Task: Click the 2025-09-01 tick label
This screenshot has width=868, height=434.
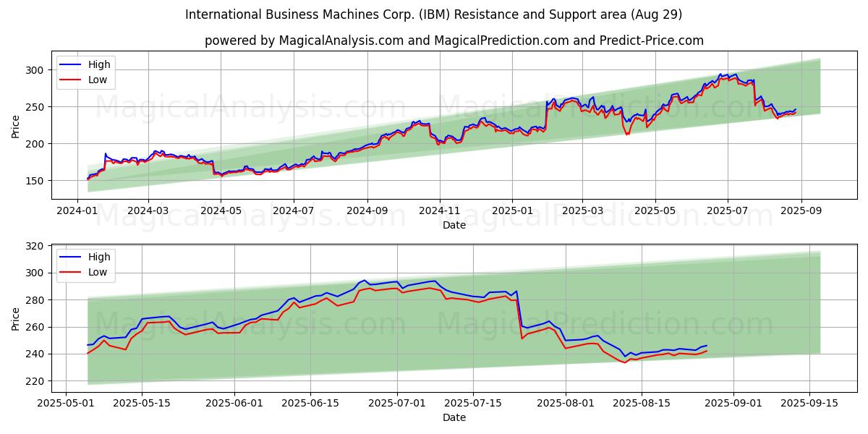Action: (x=733, y=404)
